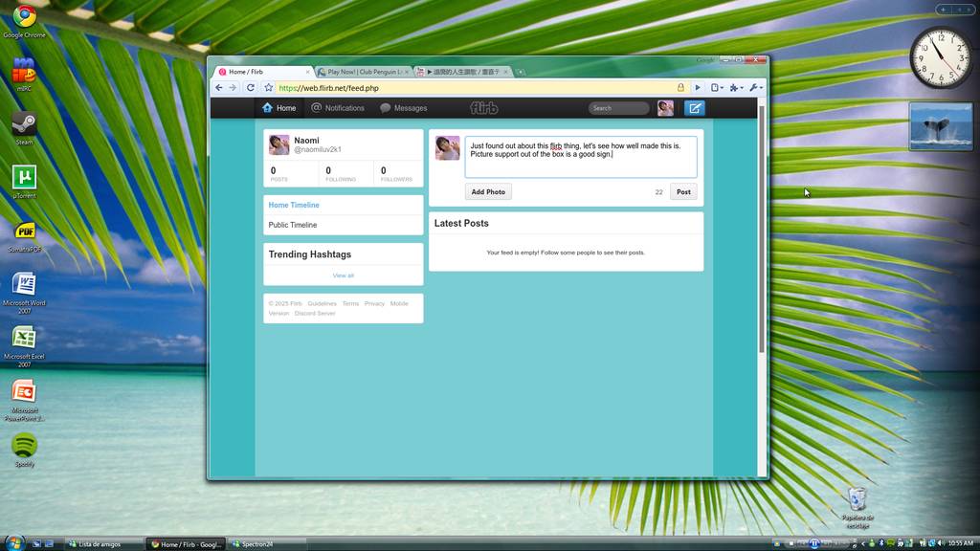Go to Flirb Home

coord(278,108)
